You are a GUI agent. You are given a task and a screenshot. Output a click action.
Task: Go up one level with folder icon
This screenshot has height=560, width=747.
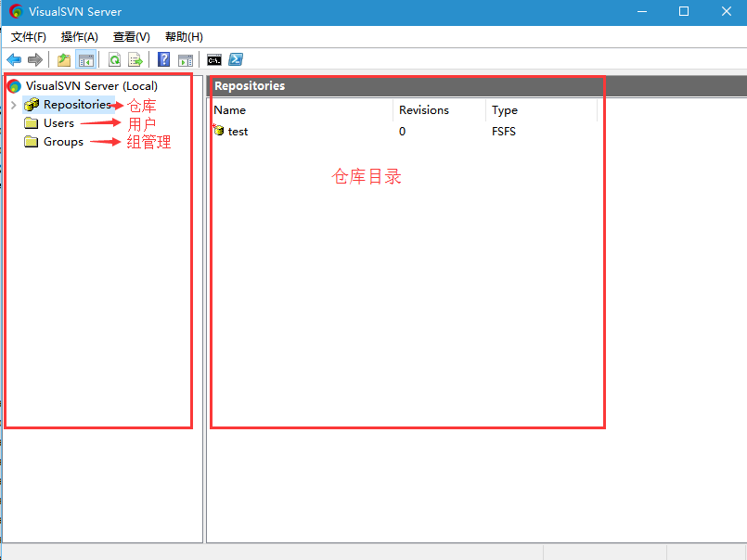point(64,60)
